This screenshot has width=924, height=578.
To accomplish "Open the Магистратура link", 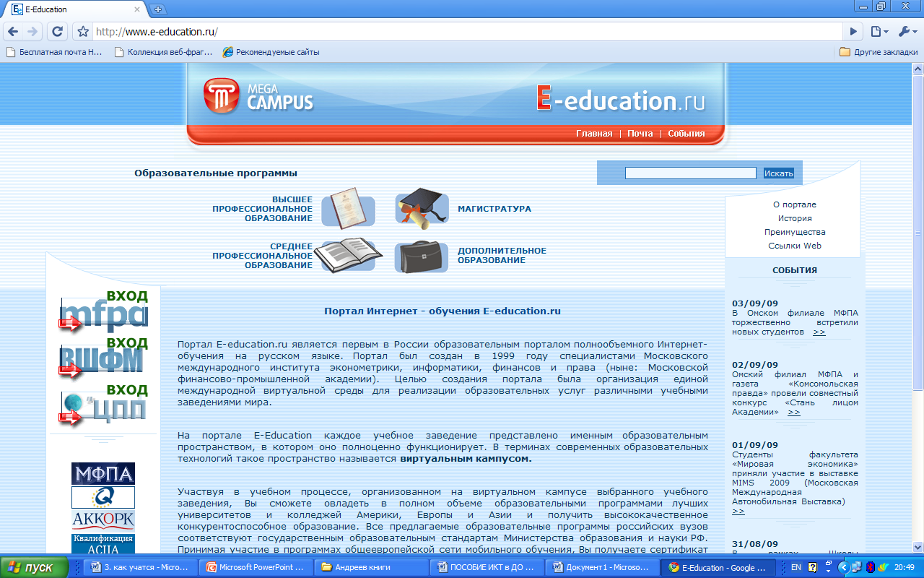I will 494,209.
